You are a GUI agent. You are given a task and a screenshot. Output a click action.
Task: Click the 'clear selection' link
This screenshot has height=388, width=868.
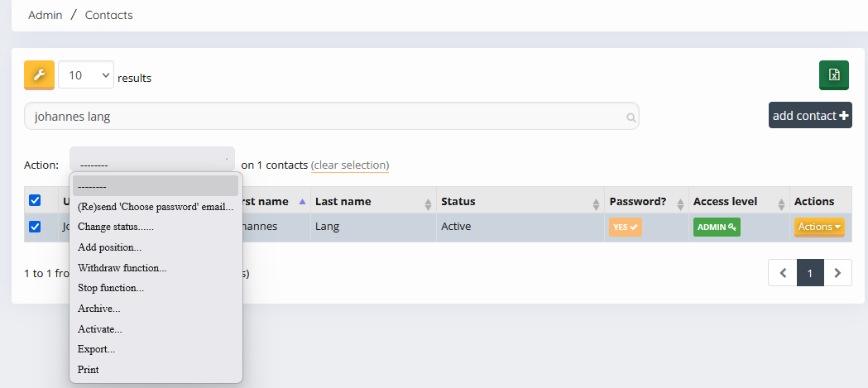tap(350, 165)
